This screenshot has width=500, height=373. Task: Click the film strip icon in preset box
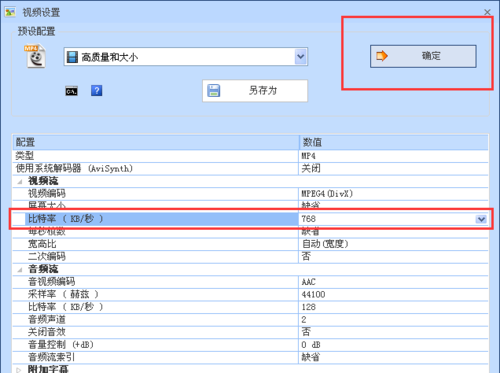tap(72, 57)
